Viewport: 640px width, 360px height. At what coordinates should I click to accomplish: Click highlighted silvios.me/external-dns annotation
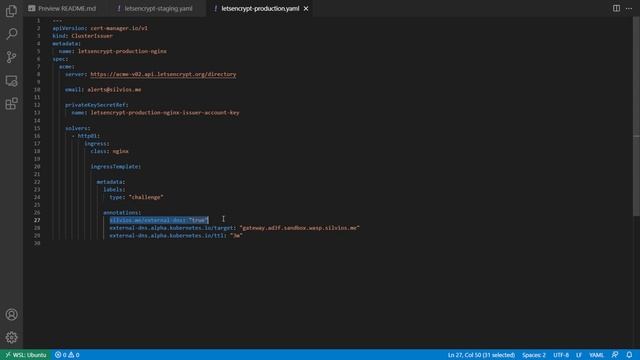159,220
